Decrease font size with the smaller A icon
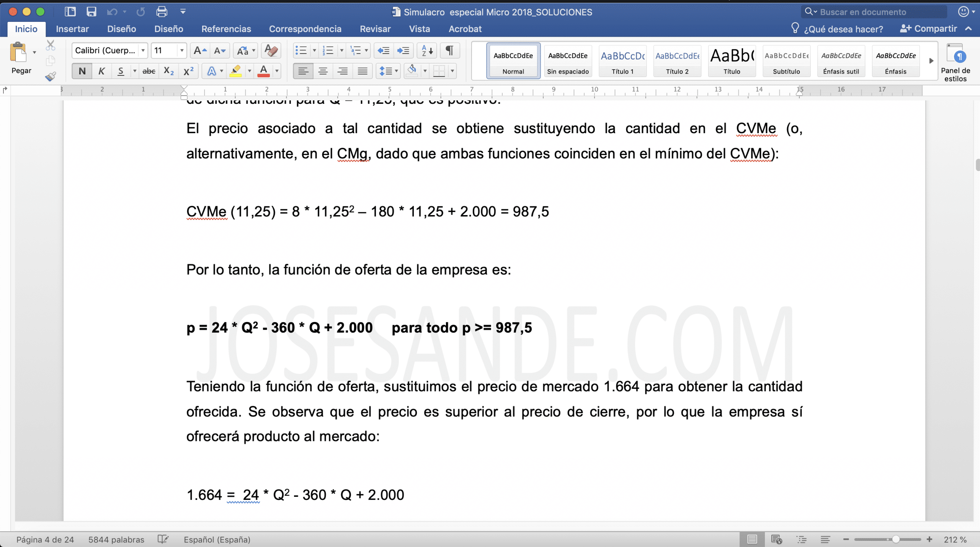Viewport: 980px width, 547px height. tap(220, 51)
